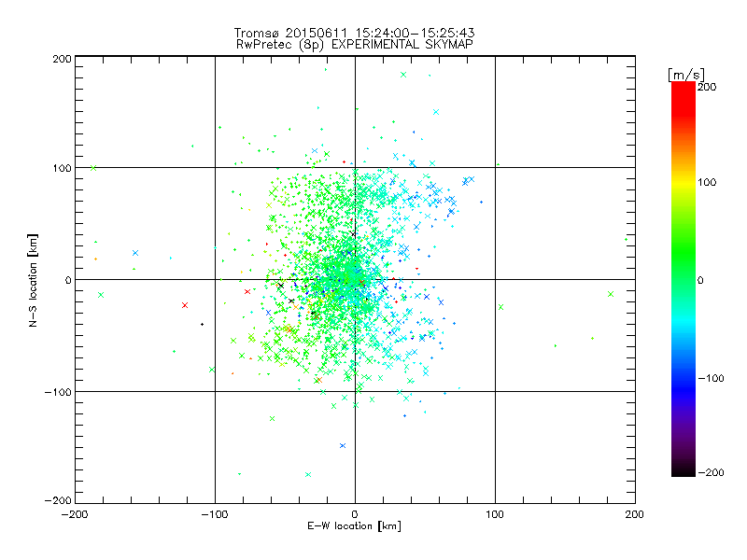Click the x-axis tick label '200'

635,514
